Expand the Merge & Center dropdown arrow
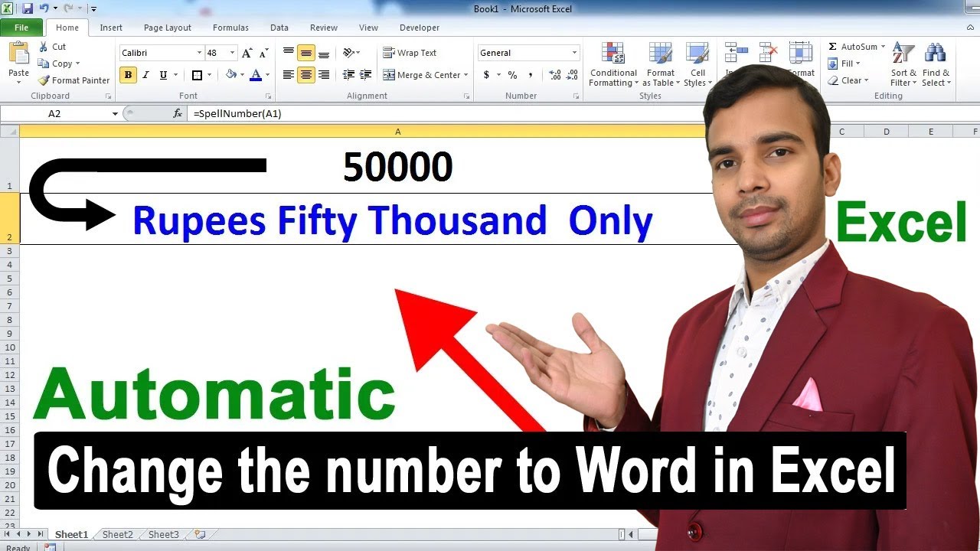980x551 pixels. point(465,75)
